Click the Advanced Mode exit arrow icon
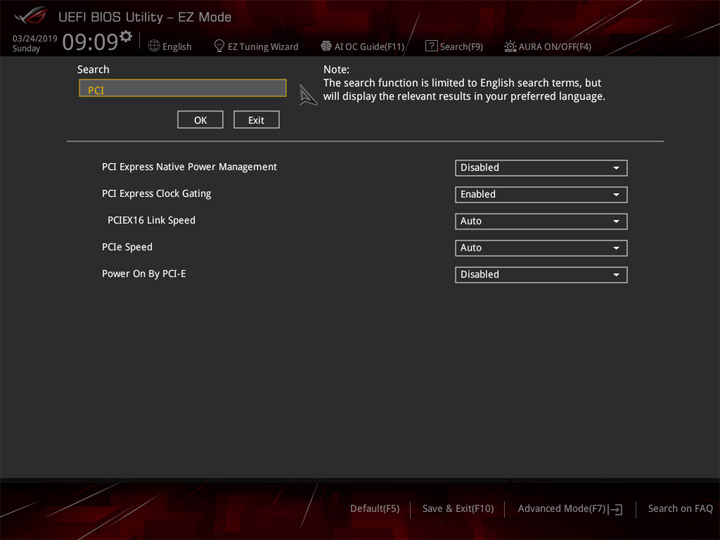The width and height of the screenshot is (720, 540). point(616,509)
